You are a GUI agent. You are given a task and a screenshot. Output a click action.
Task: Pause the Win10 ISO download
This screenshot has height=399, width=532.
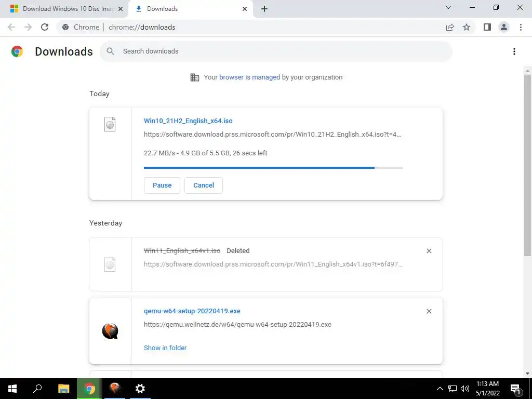(162, 185)
